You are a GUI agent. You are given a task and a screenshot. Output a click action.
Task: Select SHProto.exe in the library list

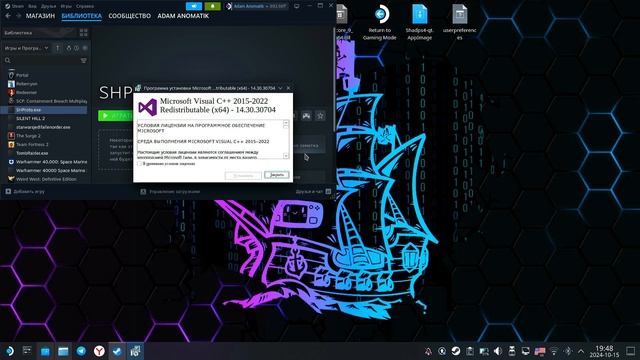pyautogui.click(x=45, y=110)
